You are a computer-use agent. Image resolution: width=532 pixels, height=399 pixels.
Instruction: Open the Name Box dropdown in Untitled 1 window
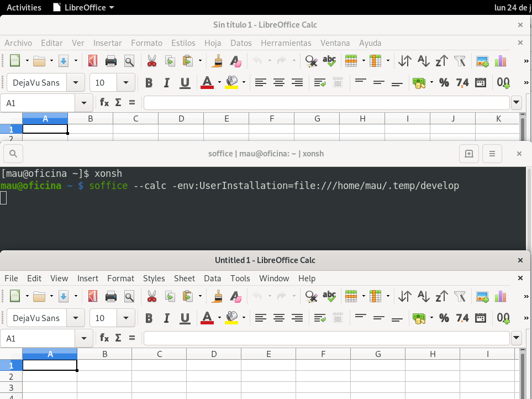pyautogui.click(x=84, y=338)
